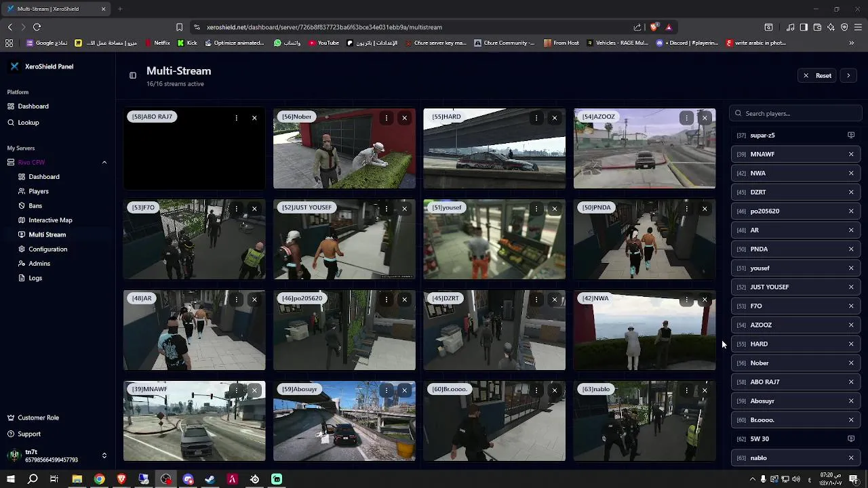The width and height of the screenshot is (868, 488).
Task: Remove nablo stream via sidebar X
Action: (851, 457)
